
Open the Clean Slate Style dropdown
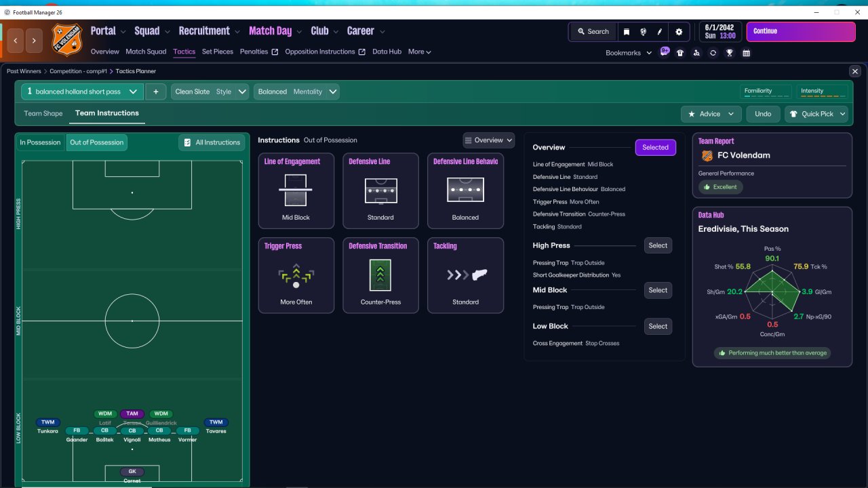click(x=210, y=91)
